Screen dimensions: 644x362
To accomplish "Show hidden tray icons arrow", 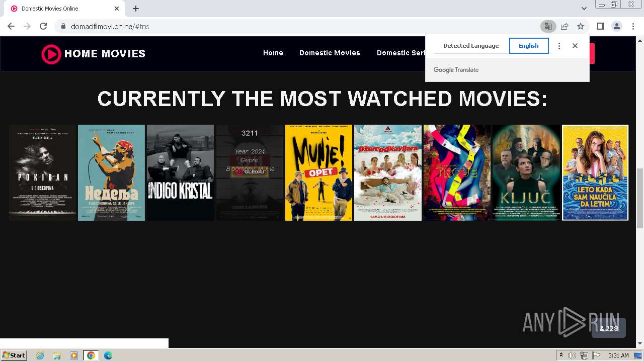I will tap(561, 355).
